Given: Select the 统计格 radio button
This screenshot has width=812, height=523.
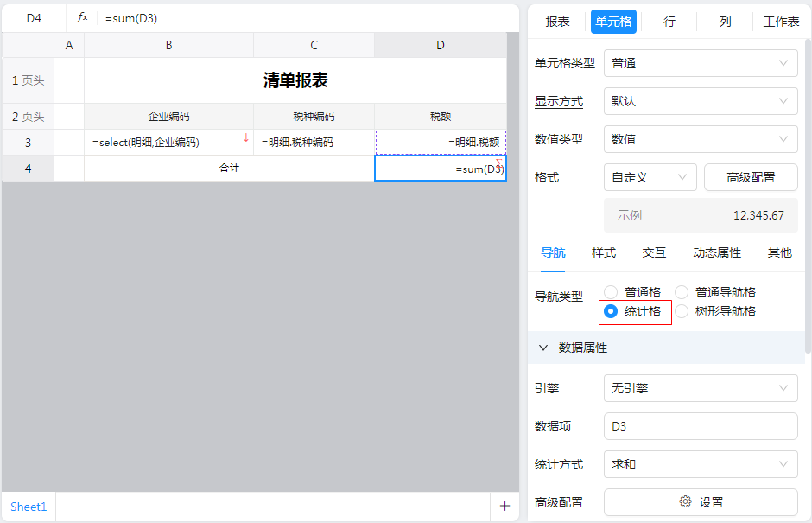Looking at the screenshot, I should [x=612, y=311].
